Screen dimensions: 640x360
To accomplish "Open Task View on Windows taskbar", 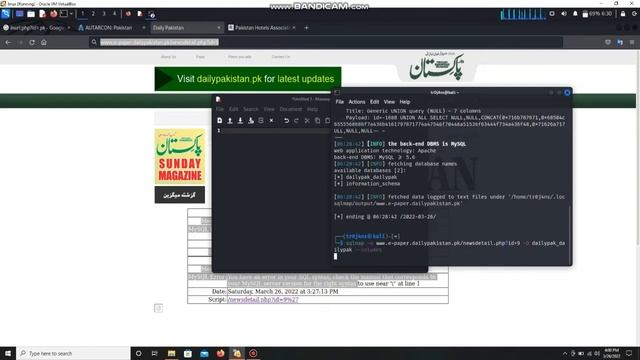I will click(x=155, y=353).
